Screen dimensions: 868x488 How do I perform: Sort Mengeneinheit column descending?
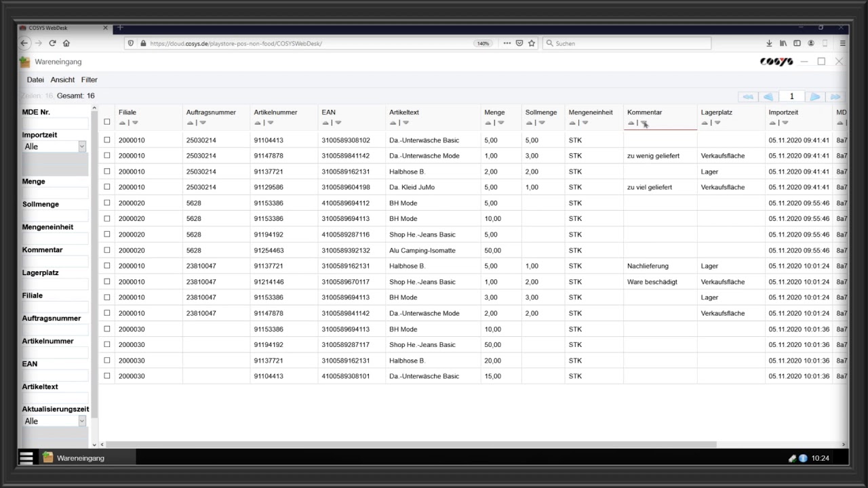[x=585, y=123]
